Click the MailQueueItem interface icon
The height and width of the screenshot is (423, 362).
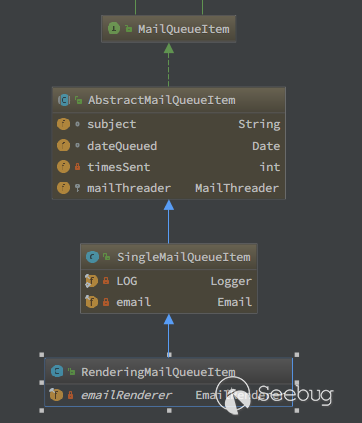click(114, 29)
